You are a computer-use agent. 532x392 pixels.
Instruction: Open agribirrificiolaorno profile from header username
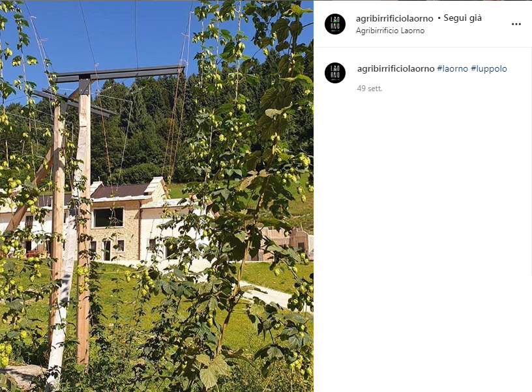pos(394,18)
